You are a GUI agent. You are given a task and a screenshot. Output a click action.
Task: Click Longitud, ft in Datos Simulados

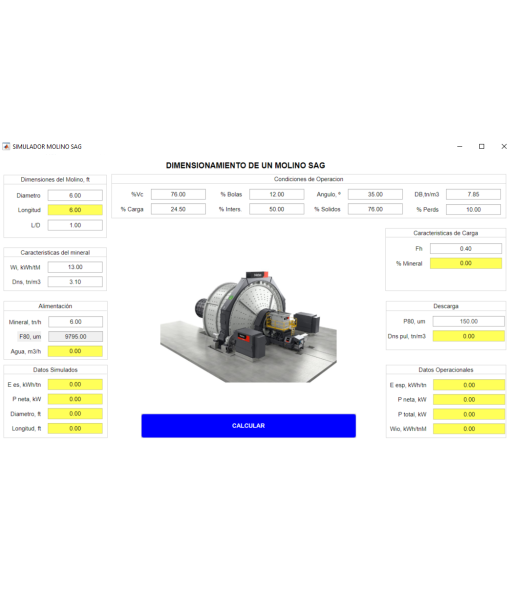point(75,428)
